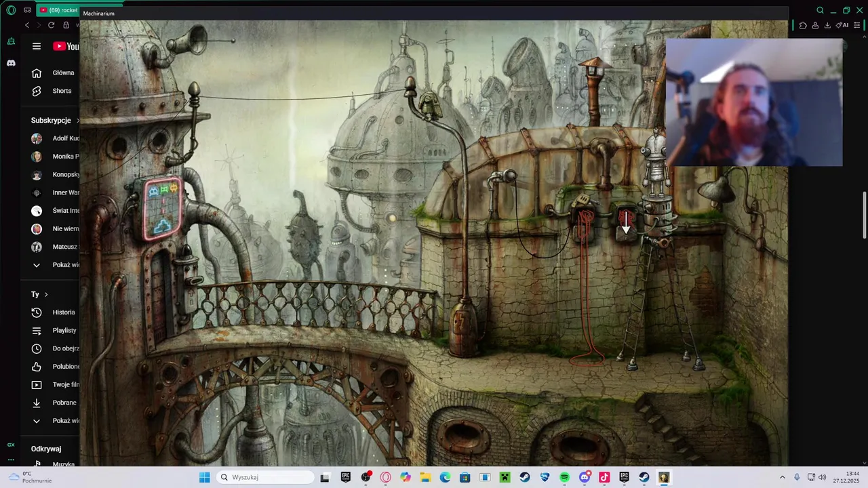Open Spotify from the taskbar
This screenshot has width=868, height=488.
(x=564, y=477)
